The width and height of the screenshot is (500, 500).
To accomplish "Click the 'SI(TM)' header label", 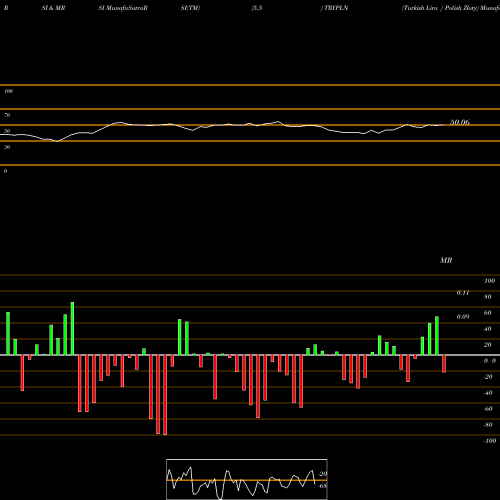I will [190, 8].
